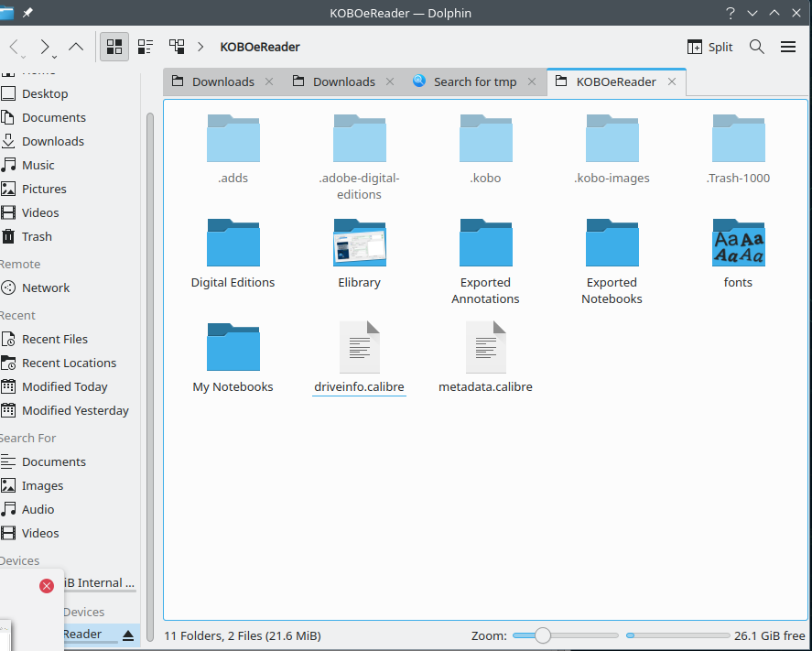Expand the breadcrumb chevron before KOBOeReader

tap(200, 47)
